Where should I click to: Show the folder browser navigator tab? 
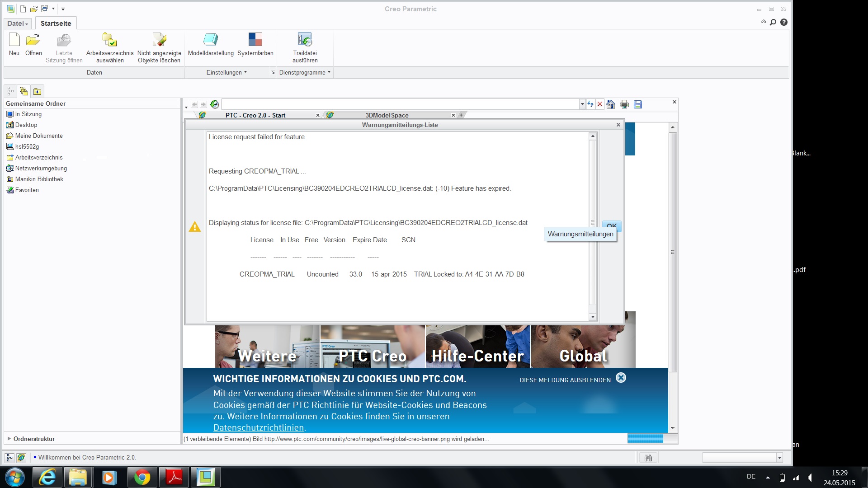pos(24,91)
